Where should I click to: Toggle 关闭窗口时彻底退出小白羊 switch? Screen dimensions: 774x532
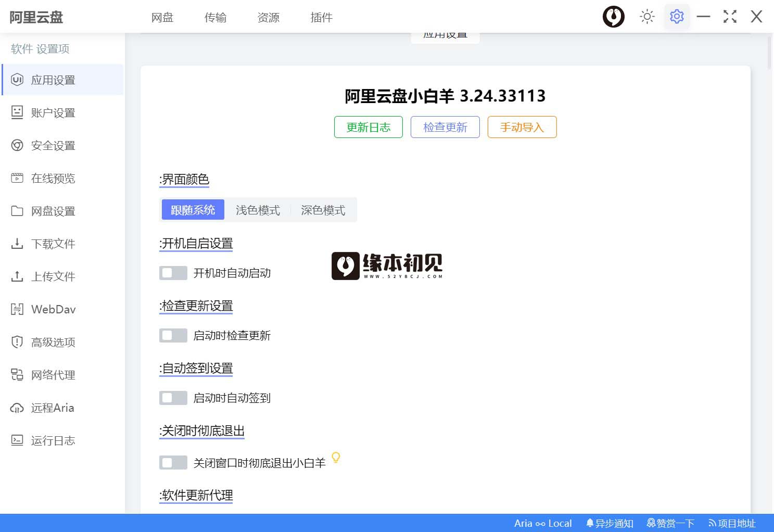[173, 462]
